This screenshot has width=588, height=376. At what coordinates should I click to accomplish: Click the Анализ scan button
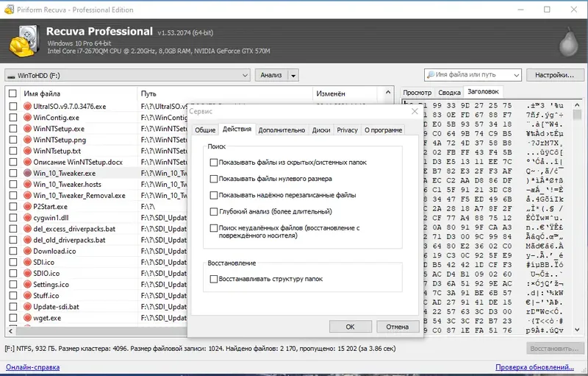pos(271,75)
